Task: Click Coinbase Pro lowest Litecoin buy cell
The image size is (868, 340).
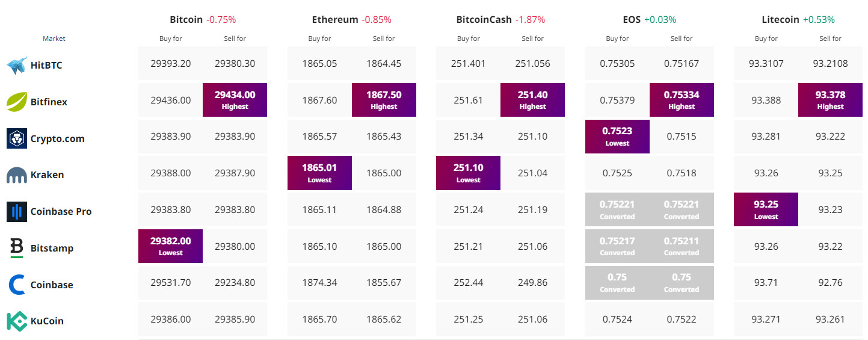Action: click(x=766, y=209)
